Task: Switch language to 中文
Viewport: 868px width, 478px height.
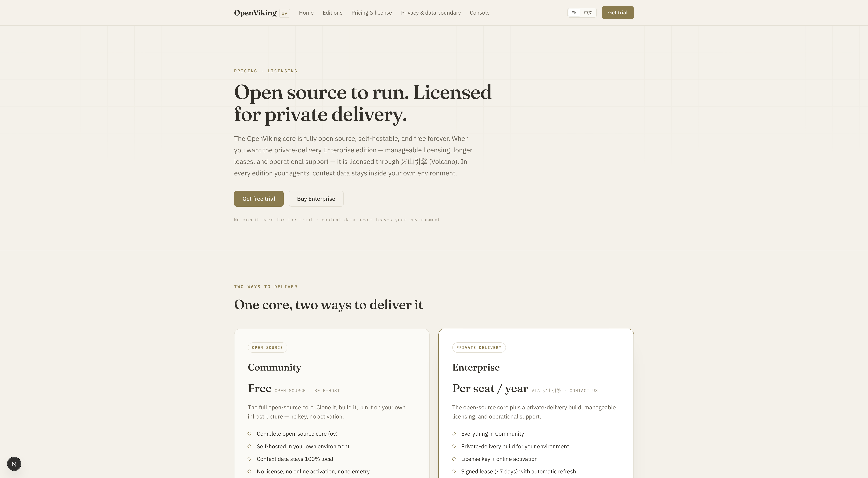Action: click(588, 13)
